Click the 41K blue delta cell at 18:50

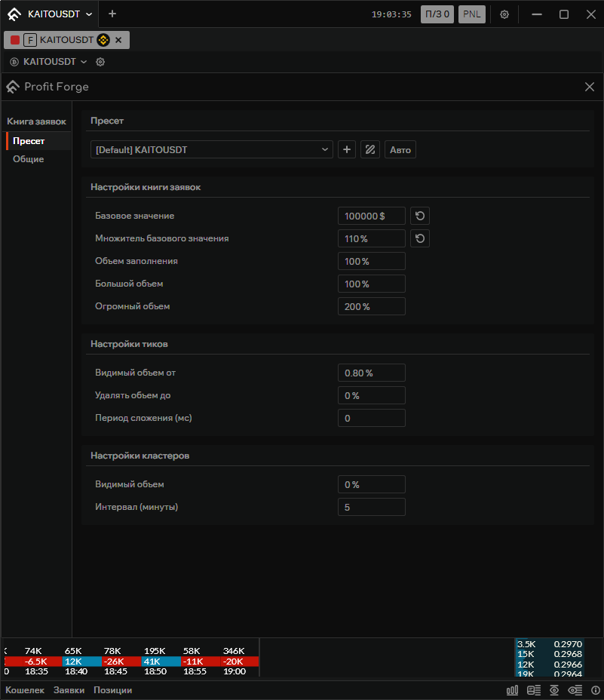click(161, 662)
